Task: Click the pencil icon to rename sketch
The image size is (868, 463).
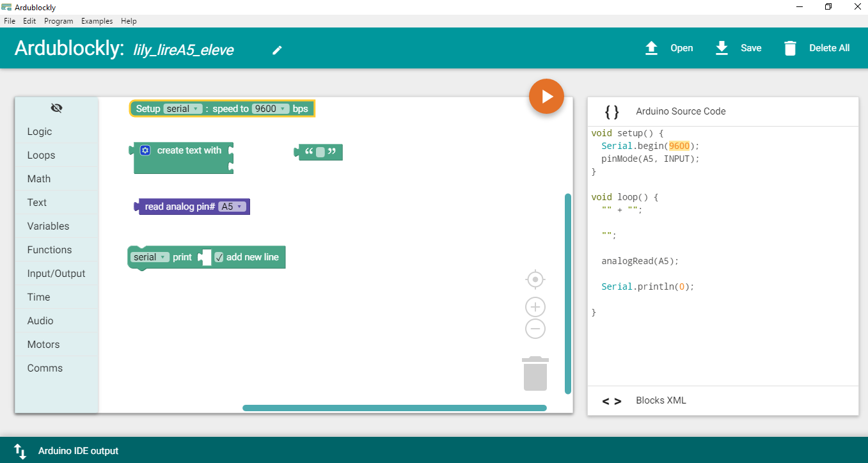Action: (277, 50)
